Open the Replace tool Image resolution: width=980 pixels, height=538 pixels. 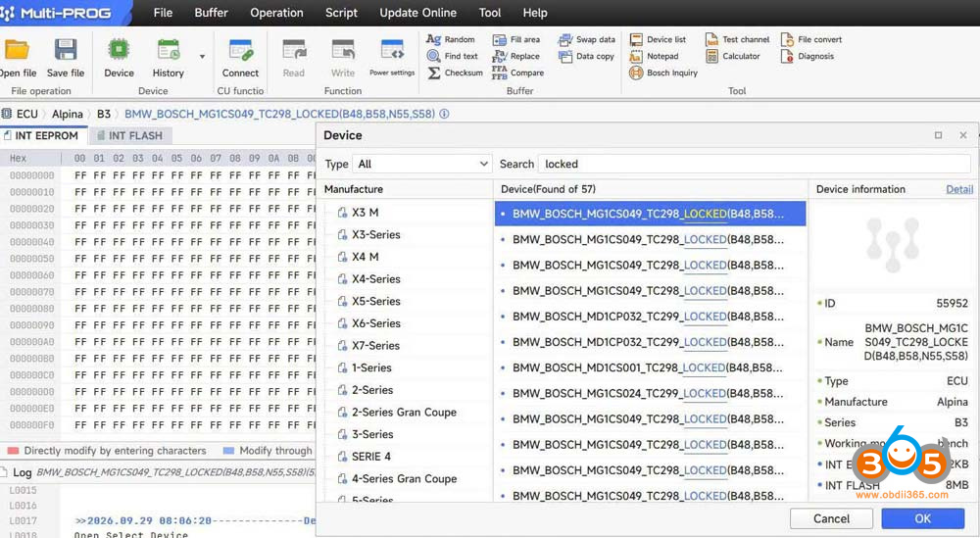coord(515,56)
